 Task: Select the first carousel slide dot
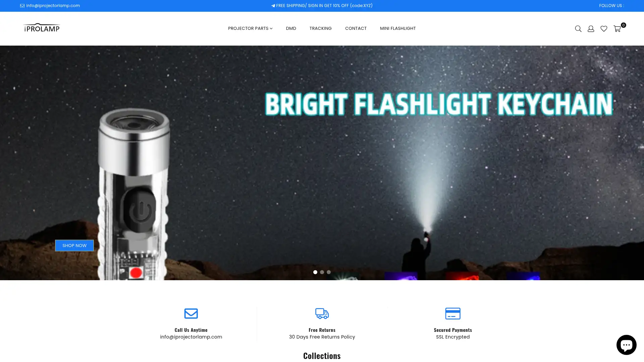(x=315, y=272)
